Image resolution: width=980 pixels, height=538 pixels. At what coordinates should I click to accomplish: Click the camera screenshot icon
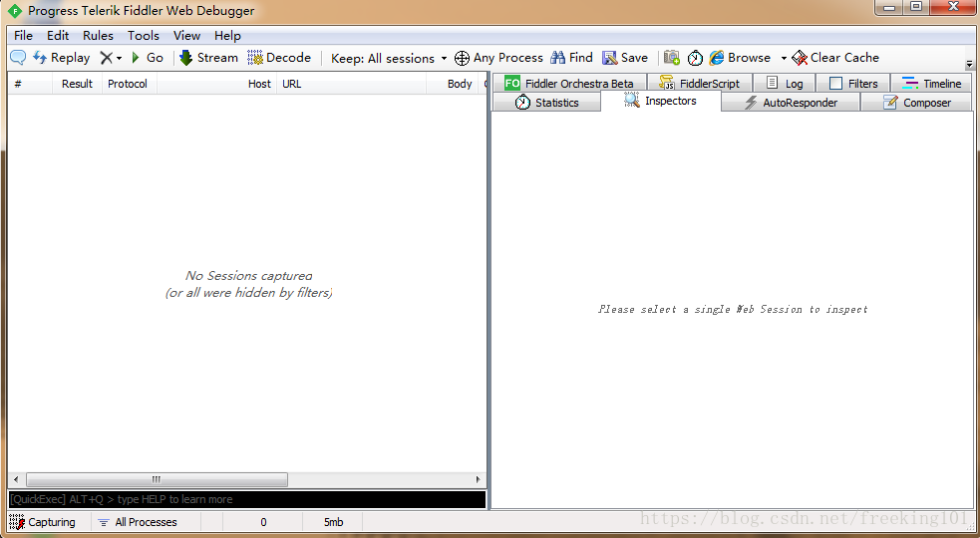pyautogui.click(x=671, y=58)
